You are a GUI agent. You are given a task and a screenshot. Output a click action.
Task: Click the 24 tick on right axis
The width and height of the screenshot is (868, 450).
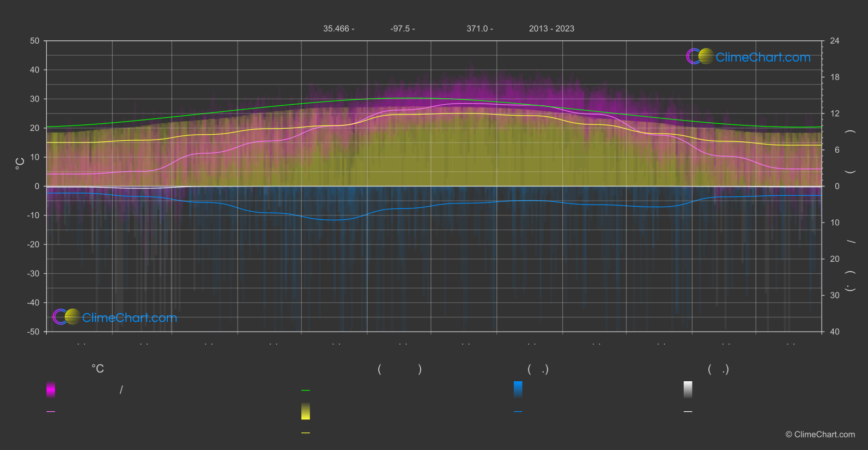835,41
